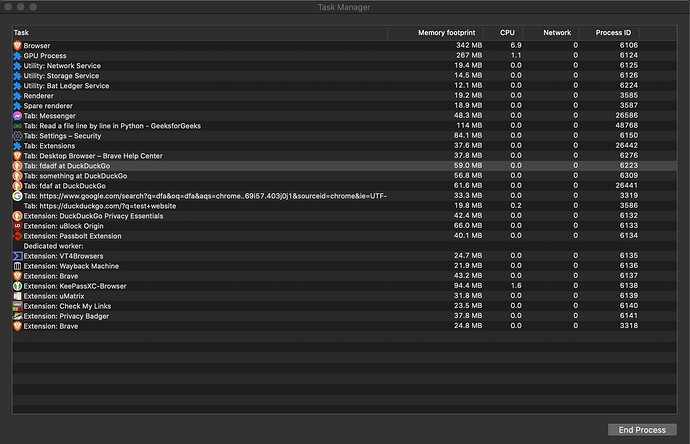This screenshot has width=690, height=444.
Task: Click the 84.1 MB value for Settings tab
Action: 468,136
